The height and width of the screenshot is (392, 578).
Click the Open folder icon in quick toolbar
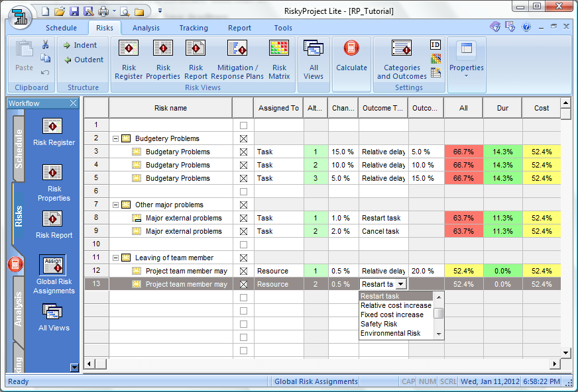60,12
